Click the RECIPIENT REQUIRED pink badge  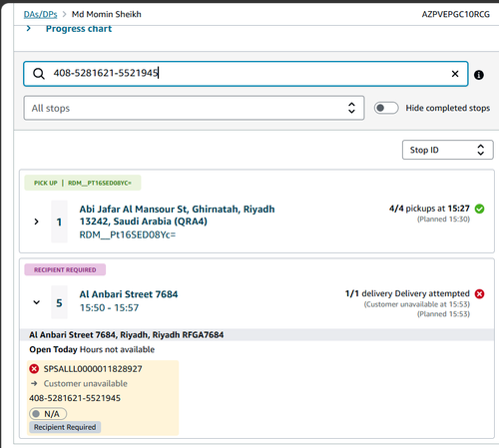click(65, 269)
